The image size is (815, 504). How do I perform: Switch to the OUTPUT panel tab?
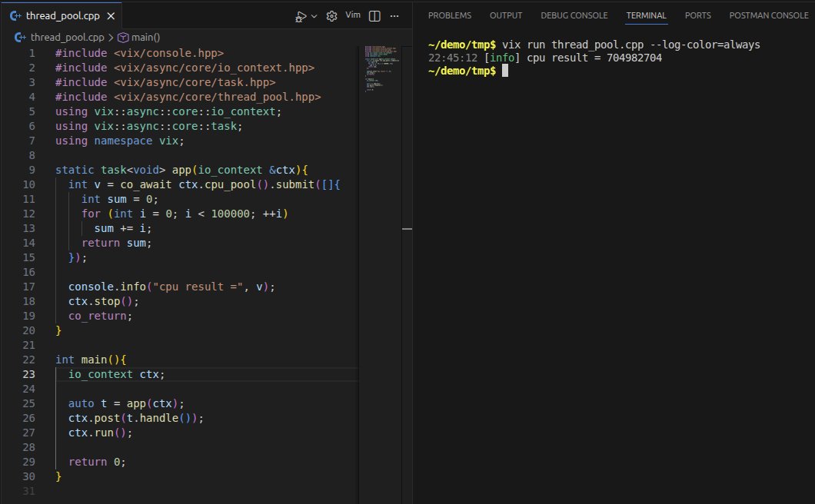[506, 15]
